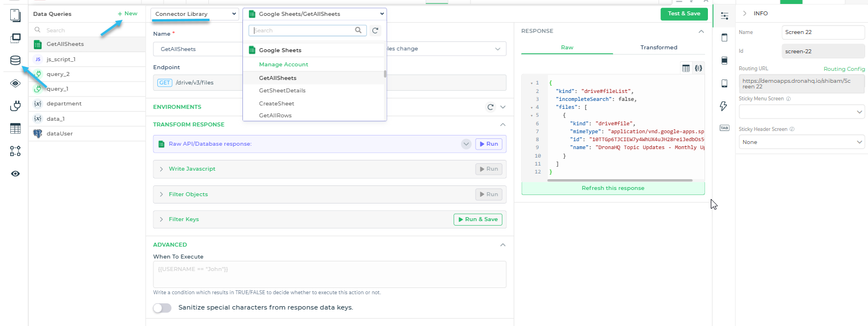Collapse the INFO panel chevron

coord(744,13)
